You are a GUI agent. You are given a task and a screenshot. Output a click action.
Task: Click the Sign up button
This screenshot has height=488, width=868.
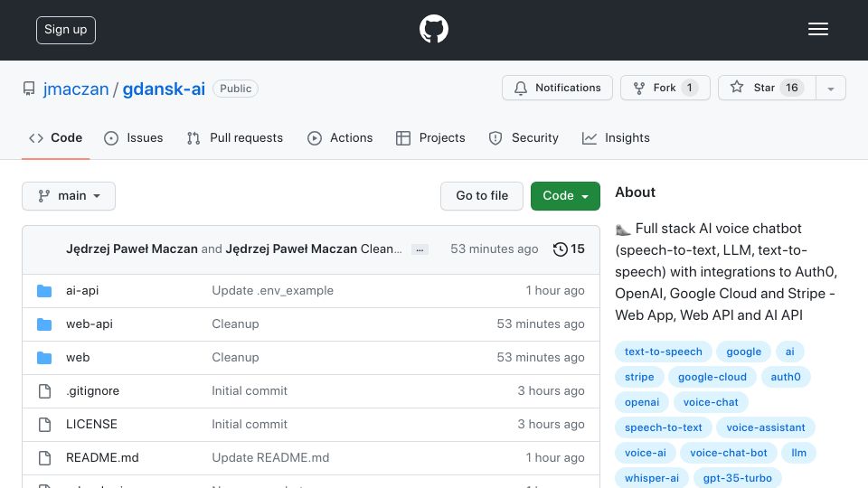point(66,30)
